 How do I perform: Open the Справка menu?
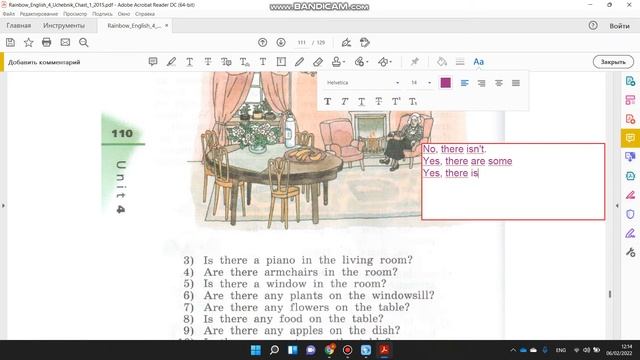pos(145,14)
